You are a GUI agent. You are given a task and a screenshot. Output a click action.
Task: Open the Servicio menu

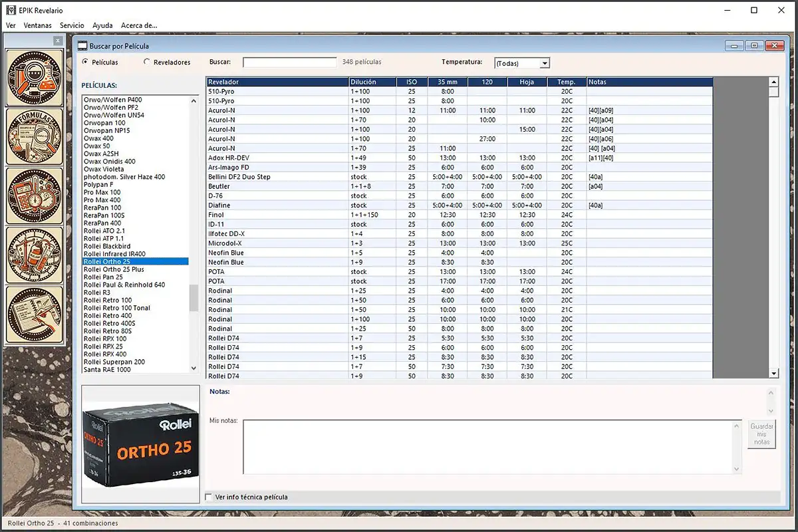pos(72,25)
